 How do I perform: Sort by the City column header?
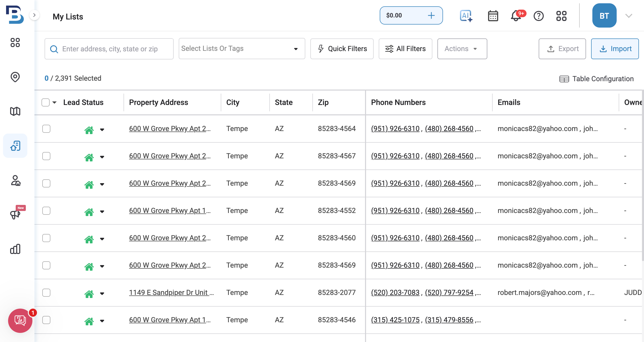(x=233, y=102)
